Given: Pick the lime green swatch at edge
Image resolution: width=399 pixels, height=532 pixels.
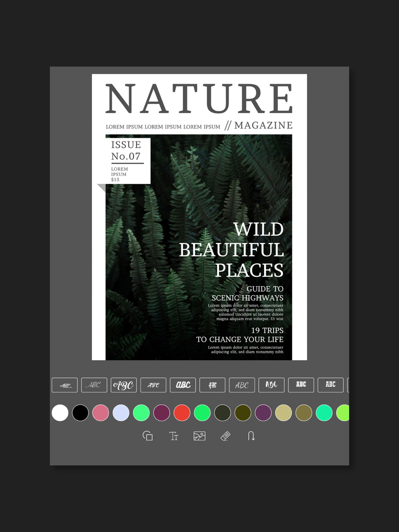Looking at the screenshot, I should (x=343, y=413).
